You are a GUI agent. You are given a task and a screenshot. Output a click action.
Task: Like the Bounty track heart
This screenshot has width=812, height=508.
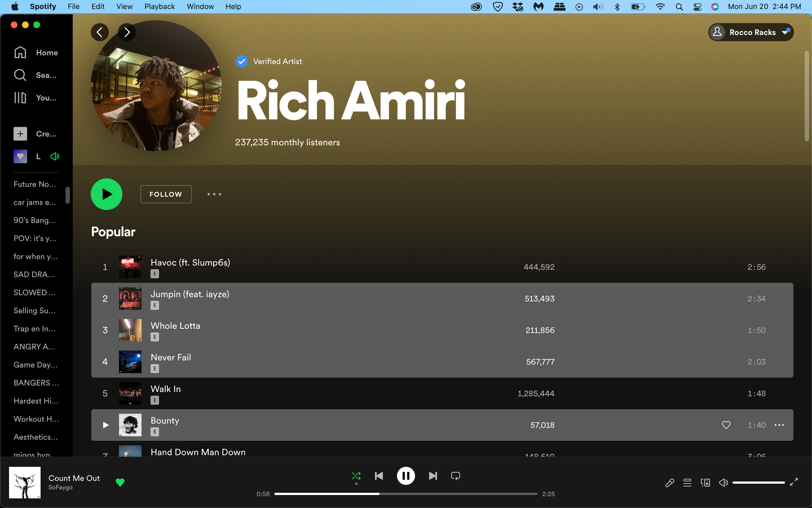click(726, 425)
